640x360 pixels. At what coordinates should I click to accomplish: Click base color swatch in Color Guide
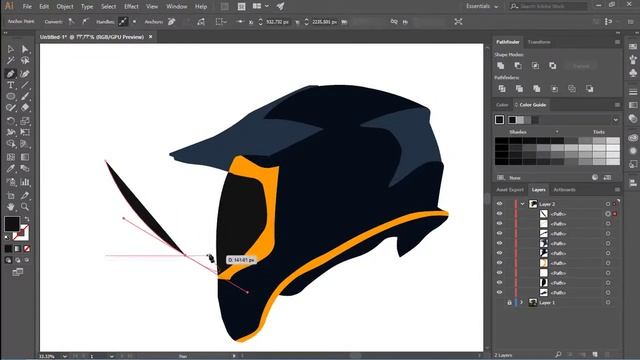(499, 120)
